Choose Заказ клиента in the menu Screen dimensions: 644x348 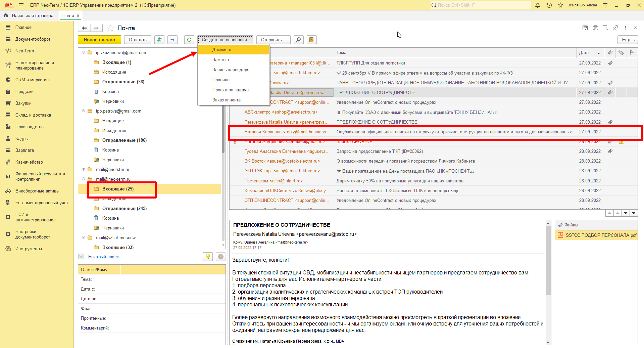pos(227,100)
